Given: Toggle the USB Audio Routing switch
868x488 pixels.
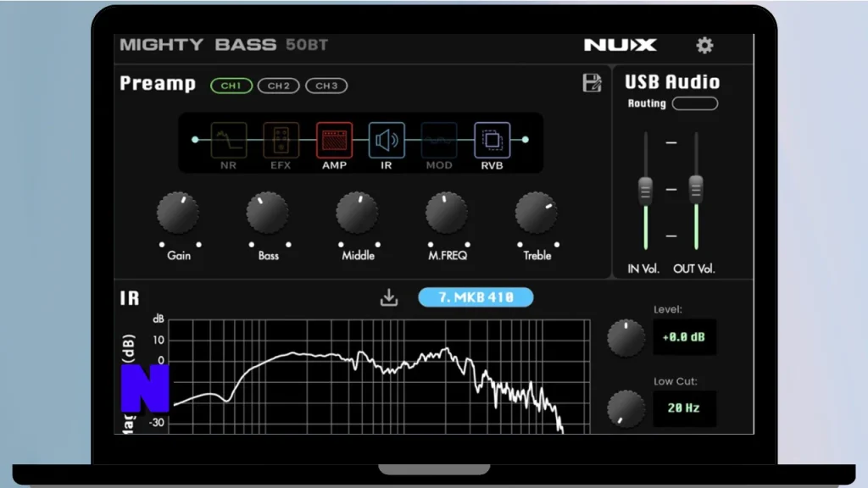Looking at the screenshot, I should tap(695, 103).
